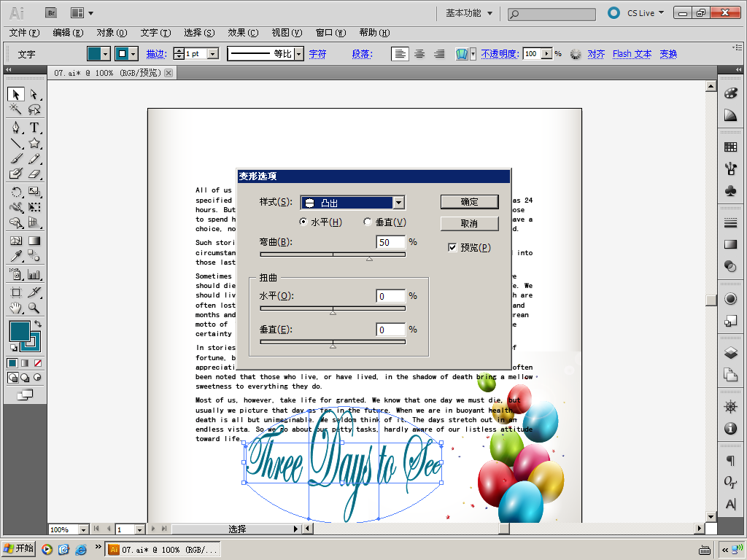The height and width of the screenshot is (560, 747).
Task: Select the Lasso tool
Action: [x=34, y=109]
